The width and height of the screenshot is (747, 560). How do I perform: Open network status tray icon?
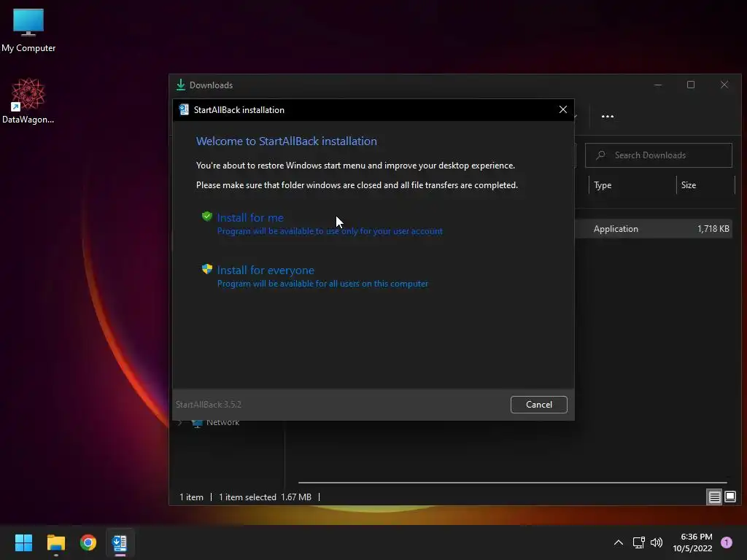pos(638,542)
